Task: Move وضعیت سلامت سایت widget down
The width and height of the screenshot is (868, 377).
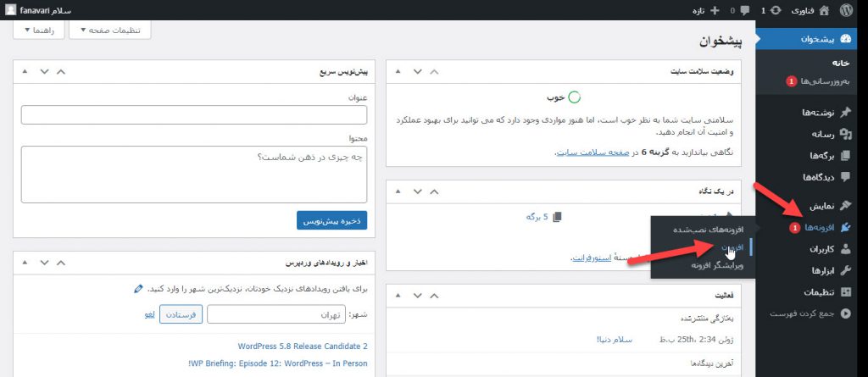Action: coord(417,71)
